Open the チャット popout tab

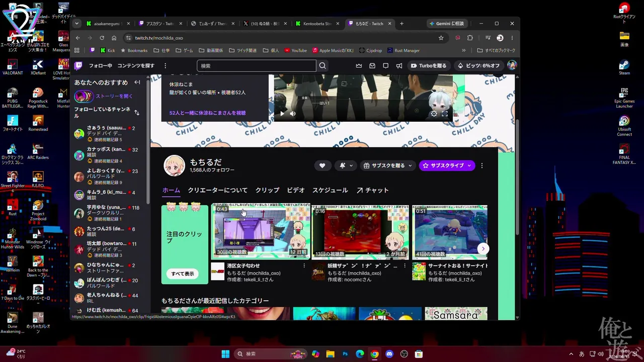pyautogui.click(x=372, y=191)
